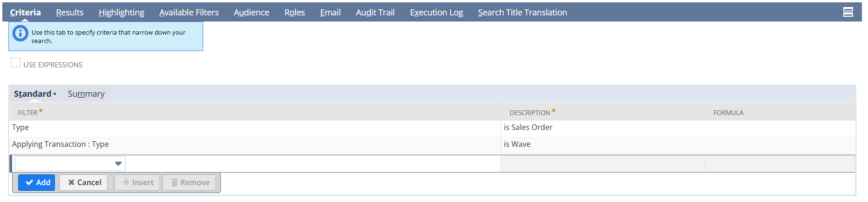Click the Add button with checkmark

[x=37, y=182]
